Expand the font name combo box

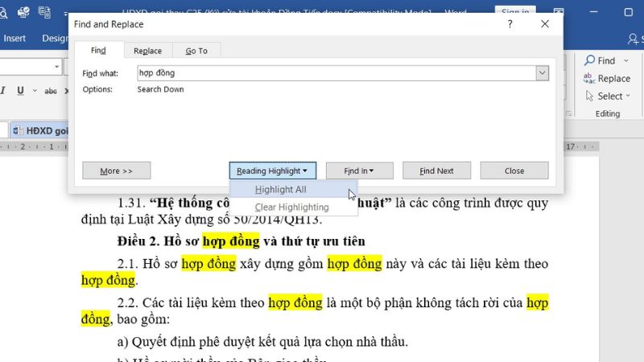point(56,67)
